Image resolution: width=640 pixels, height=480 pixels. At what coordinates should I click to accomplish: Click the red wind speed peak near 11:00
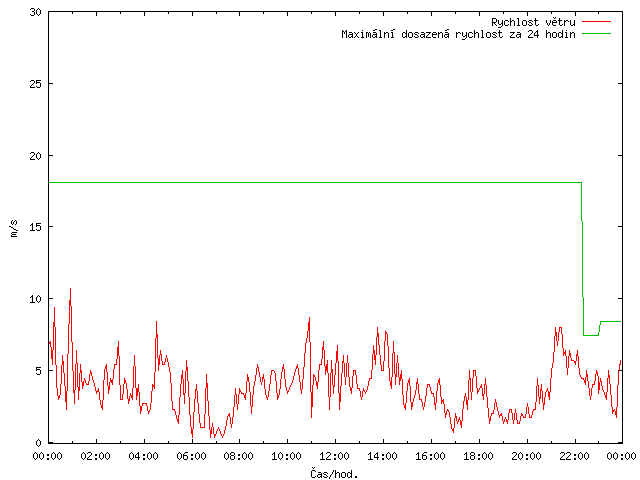309,318
